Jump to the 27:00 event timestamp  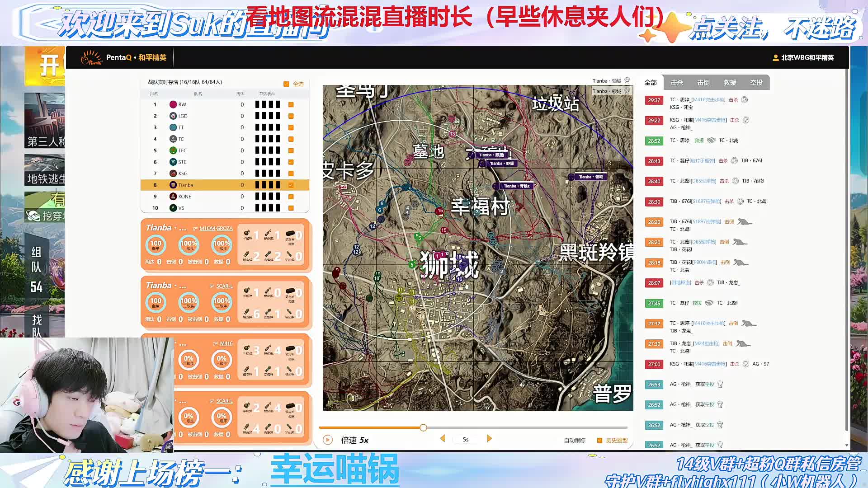[x=654, y=364]
